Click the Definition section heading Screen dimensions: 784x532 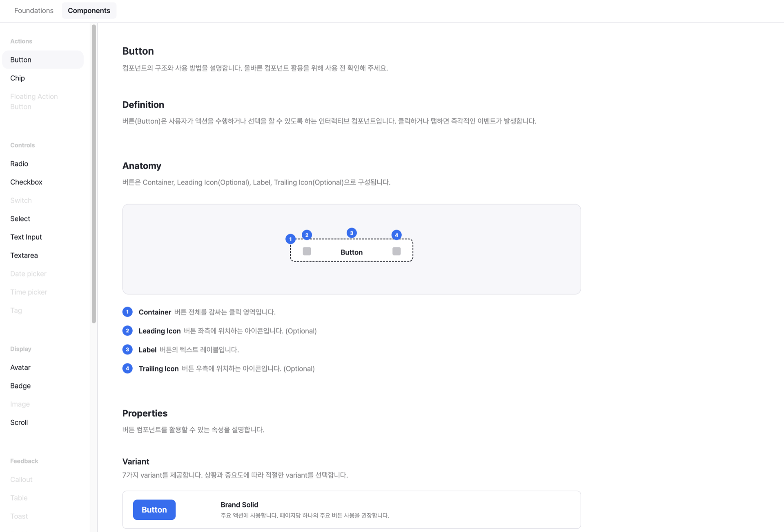coord(143,105)
